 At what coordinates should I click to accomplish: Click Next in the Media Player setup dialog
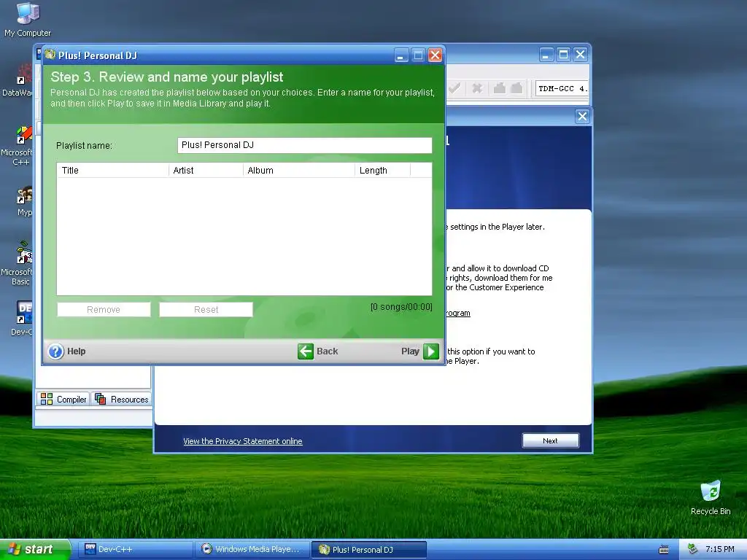coord(551,441)
